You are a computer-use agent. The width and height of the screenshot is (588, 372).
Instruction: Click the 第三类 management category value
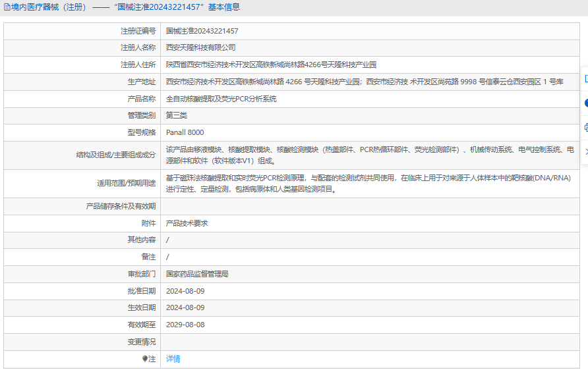(x=177, y=115)
